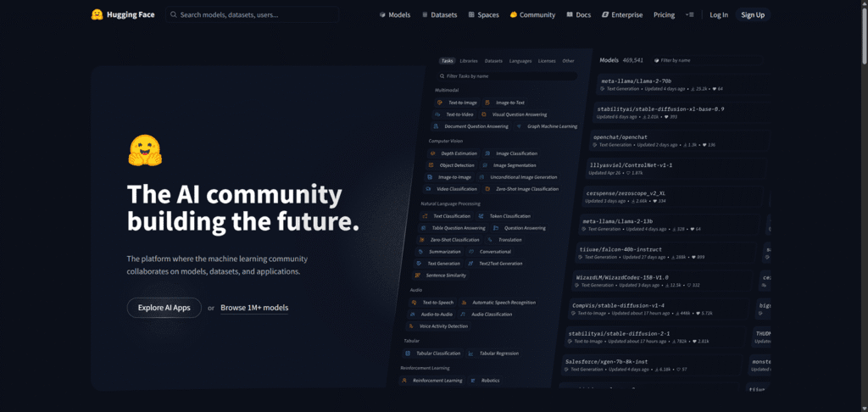
Task: Select the Text-to-Speech task chip
Action: 432,303
